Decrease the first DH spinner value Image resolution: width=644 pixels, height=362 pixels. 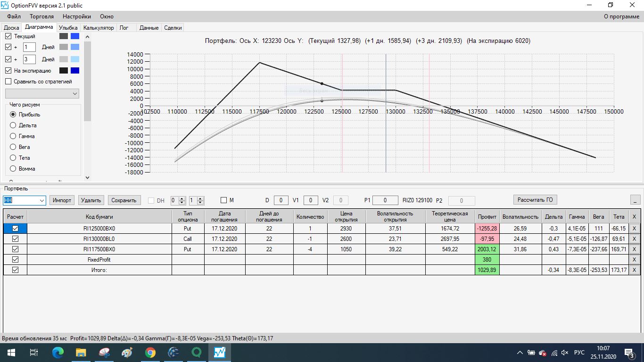[183, 203]
